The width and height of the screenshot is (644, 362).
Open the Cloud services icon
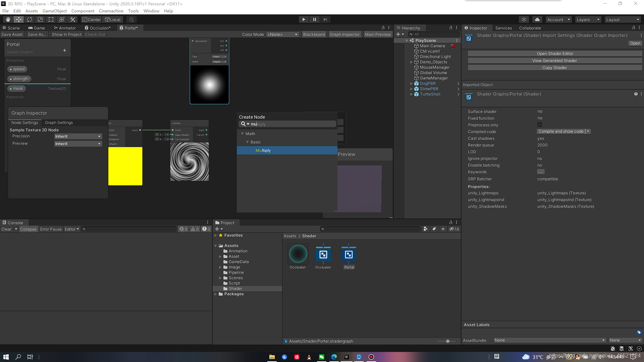[x=537, y=19]
